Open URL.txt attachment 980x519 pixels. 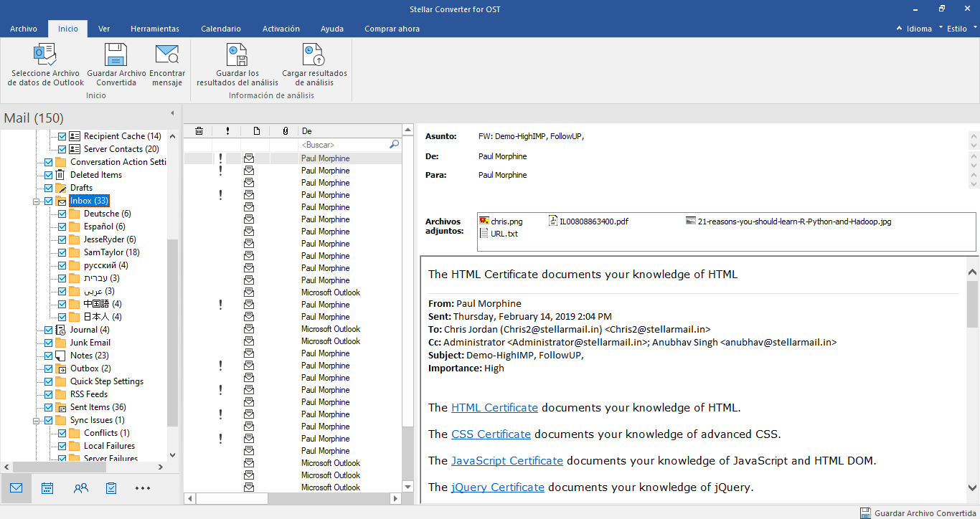point(499,234)
